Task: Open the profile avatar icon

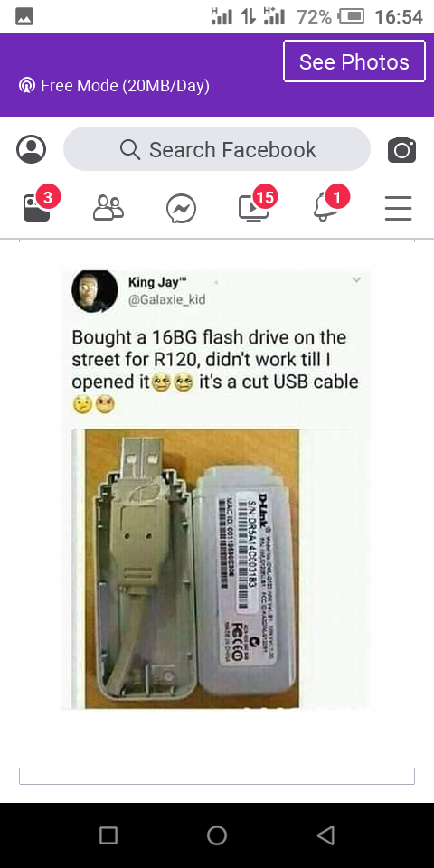Action: point(31,149)
